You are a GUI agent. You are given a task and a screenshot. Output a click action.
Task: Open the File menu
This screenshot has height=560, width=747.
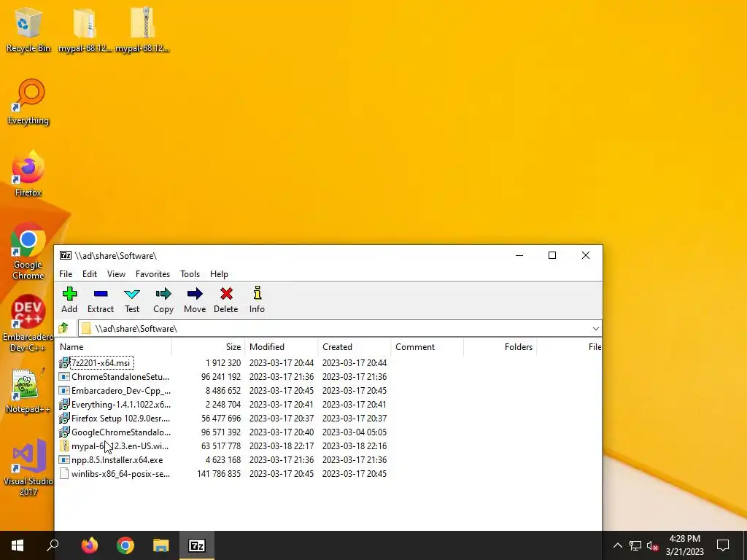click(66, 274)
